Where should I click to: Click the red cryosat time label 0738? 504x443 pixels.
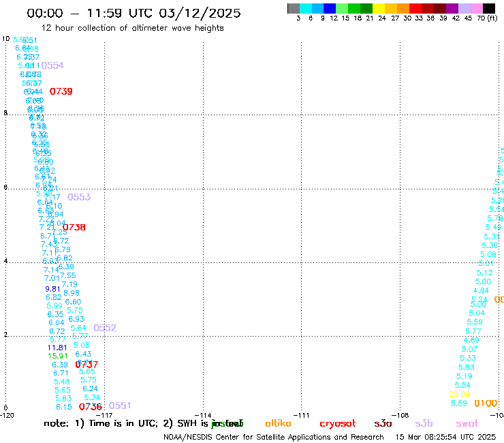74,228
